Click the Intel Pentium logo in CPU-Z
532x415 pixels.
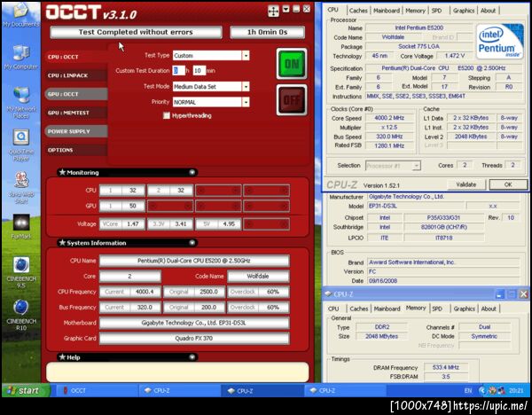click(x=499, y=41)
